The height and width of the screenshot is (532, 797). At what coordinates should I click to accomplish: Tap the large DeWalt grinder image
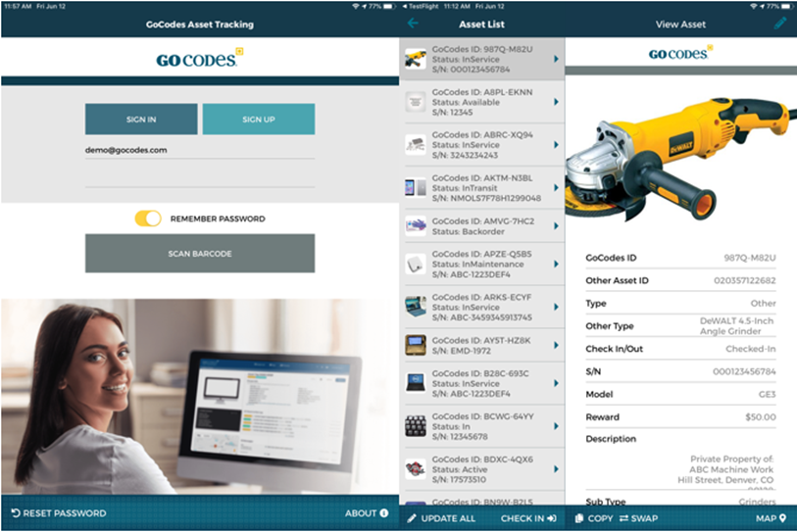coord(681,158)
